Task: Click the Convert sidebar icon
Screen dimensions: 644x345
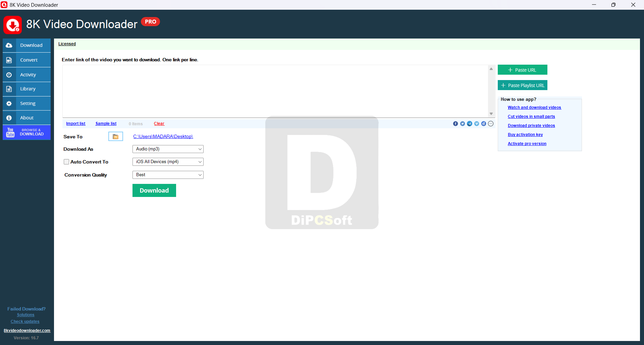Action: [x=9, y=60]
